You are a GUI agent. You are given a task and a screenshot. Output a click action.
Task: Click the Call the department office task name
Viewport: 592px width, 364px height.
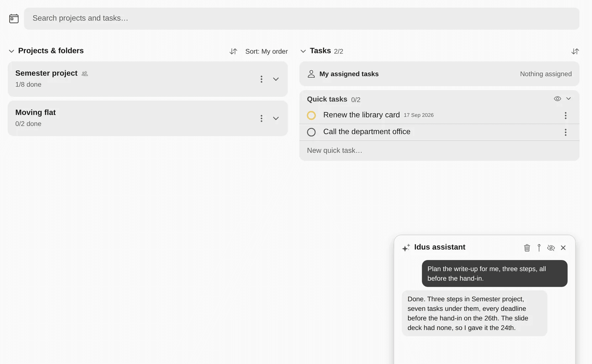point(367,132)
